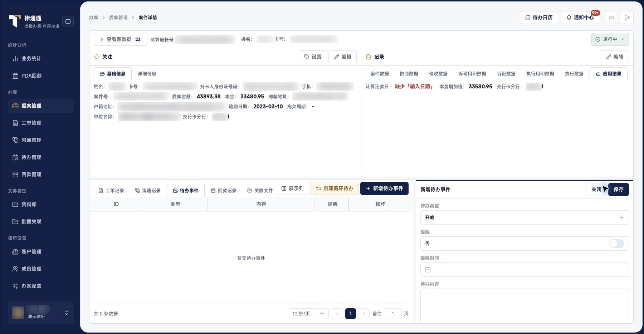Open 待办管理 in sidebar
Screen dimensions: 644x334
tap(41, 157)
